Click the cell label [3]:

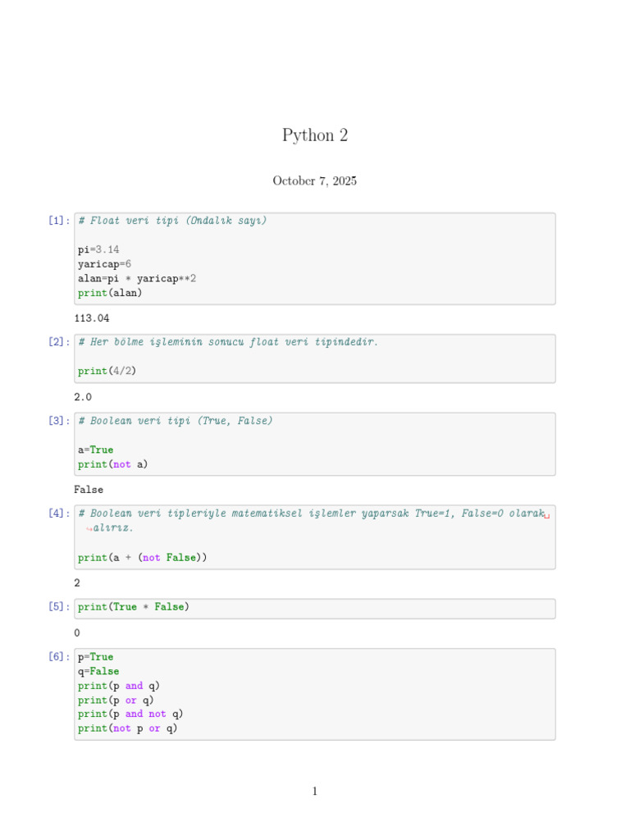click(x=58, y=421)
